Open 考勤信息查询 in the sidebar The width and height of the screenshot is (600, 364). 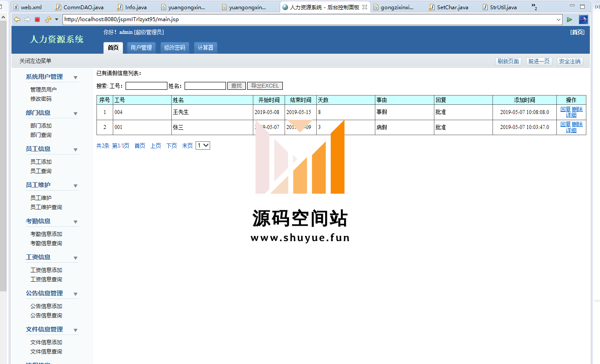click(46, 243)
